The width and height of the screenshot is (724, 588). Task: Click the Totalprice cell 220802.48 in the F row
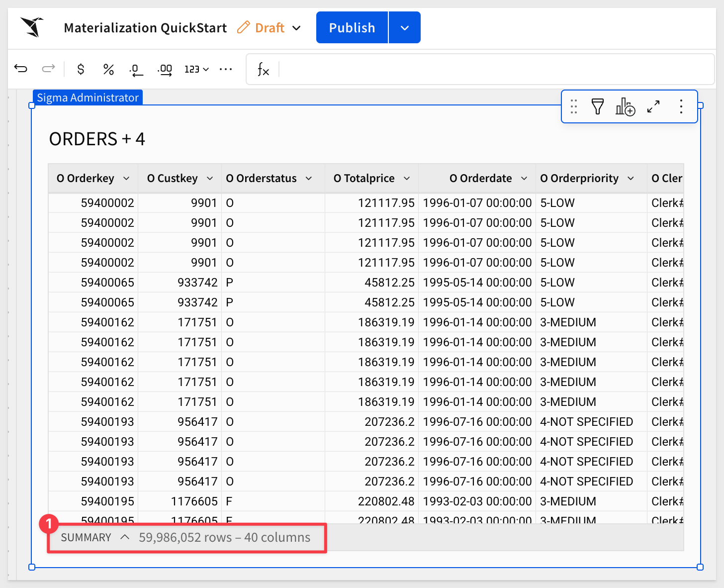tap(371, 501)
